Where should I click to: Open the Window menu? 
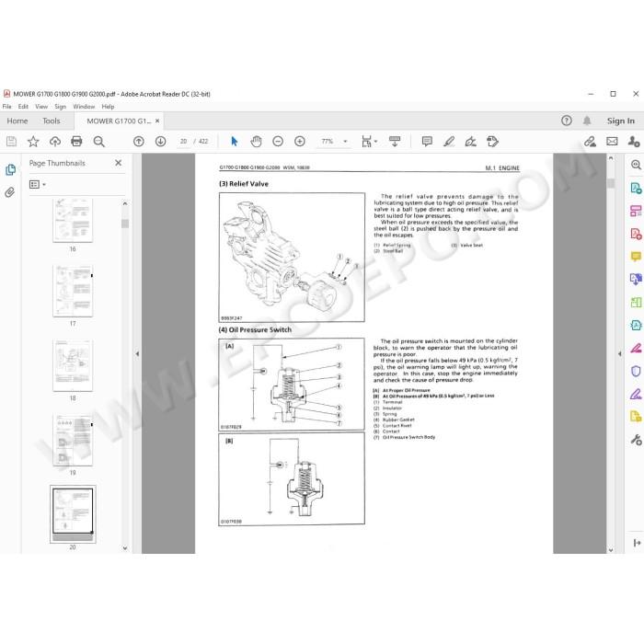click(84, 107)
